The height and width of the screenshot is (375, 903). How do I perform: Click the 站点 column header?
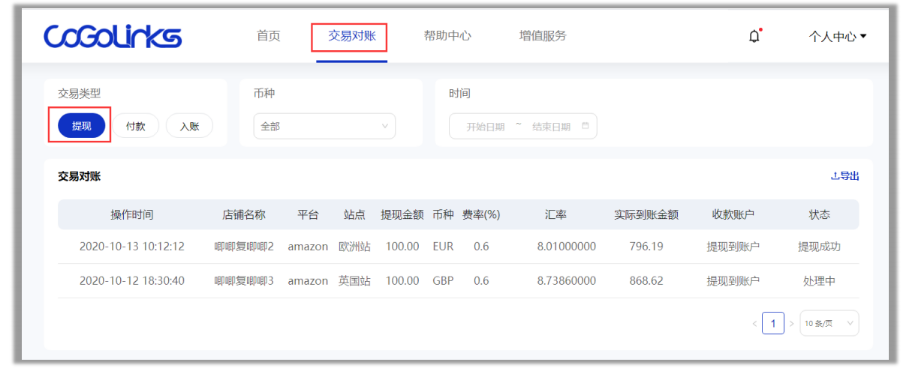tap(354, 215)
